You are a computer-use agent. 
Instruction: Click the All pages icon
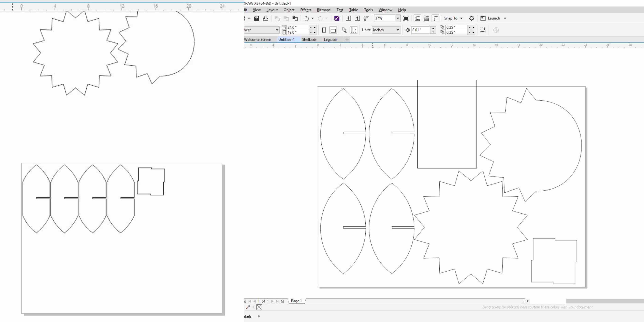(344, 30)
